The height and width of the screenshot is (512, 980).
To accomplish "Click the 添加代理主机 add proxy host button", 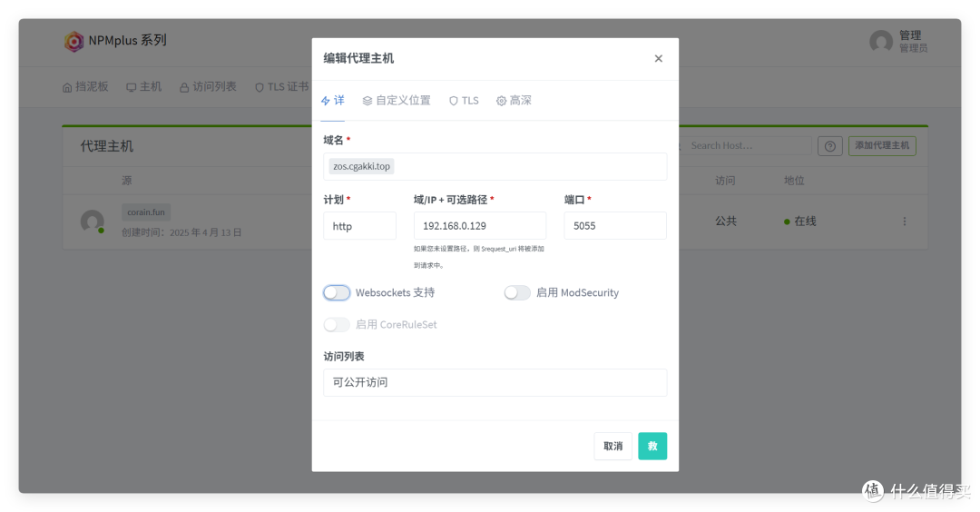I will 882,145.
